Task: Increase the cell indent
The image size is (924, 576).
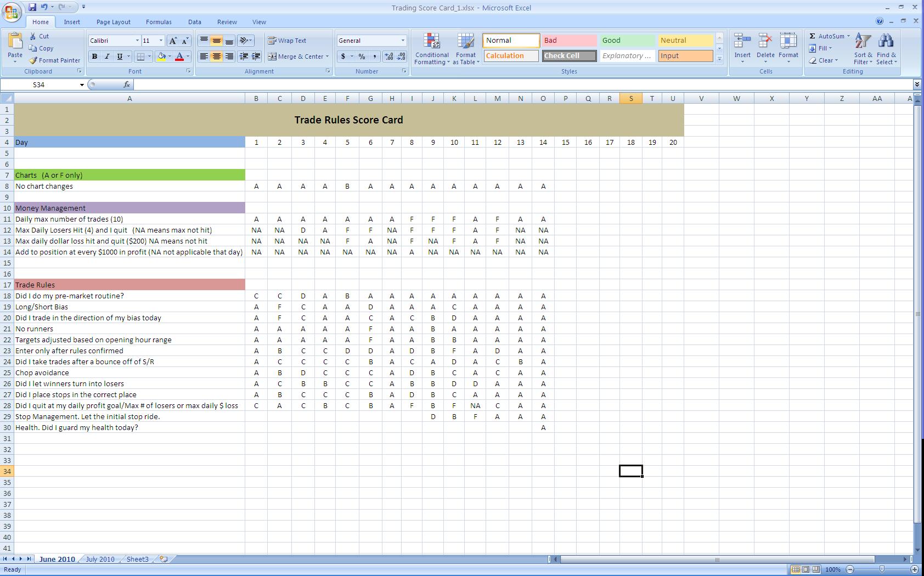Action: [x=256, y=57]
